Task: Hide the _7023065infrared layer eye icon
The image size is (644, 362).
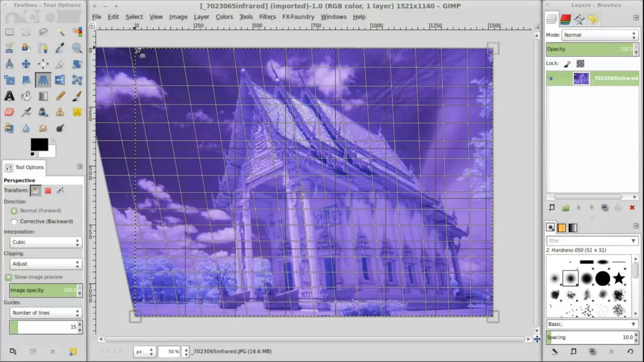Action: pyautogui.click(x=551, y=79)
